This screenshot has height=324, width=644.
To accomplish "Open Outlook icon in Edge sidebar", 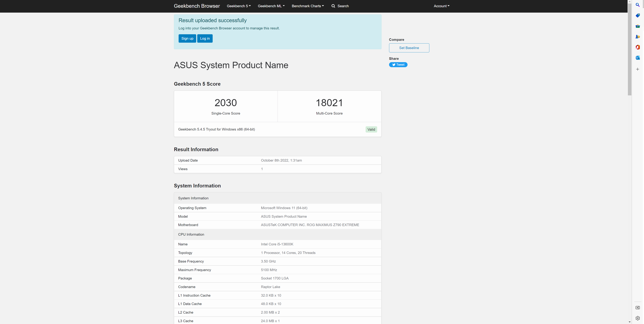I will coord(637,58).
